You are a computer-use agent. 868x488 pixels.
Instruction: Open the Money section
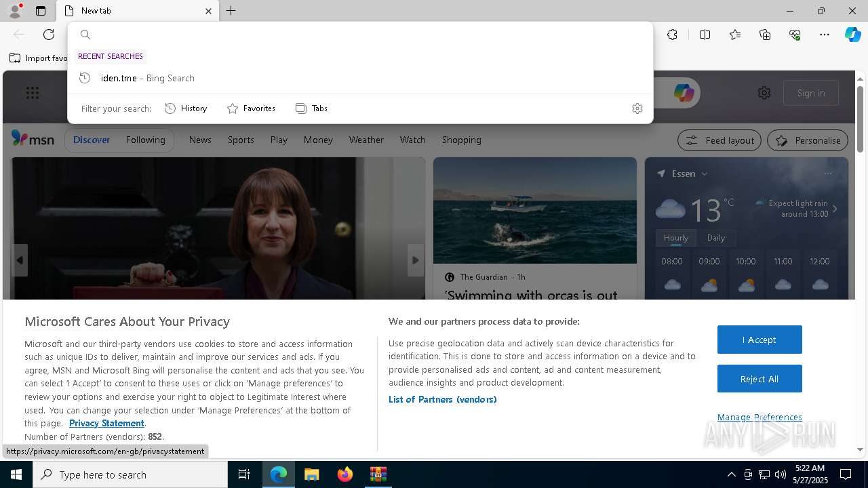click(x=318, y=140)
